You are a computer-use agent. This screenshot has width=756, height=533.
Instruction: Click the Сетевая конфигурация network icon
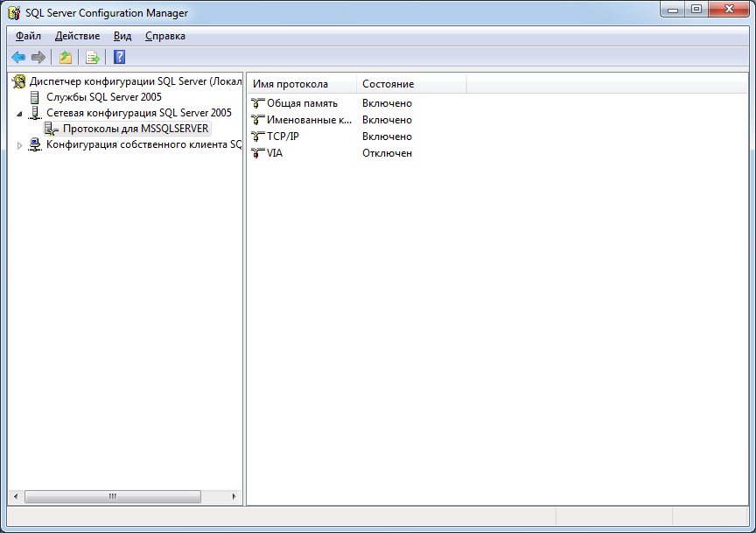35,113
